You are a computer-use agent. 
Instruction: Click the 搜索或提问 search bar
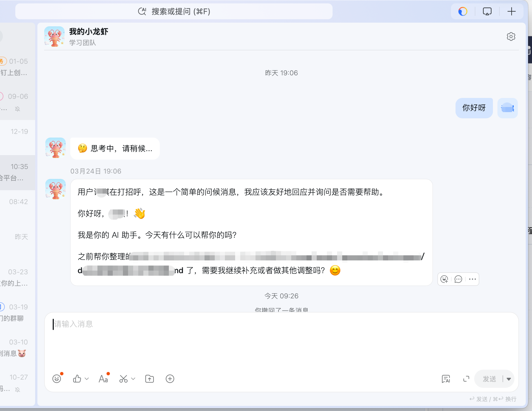click(x=174, y=12)
